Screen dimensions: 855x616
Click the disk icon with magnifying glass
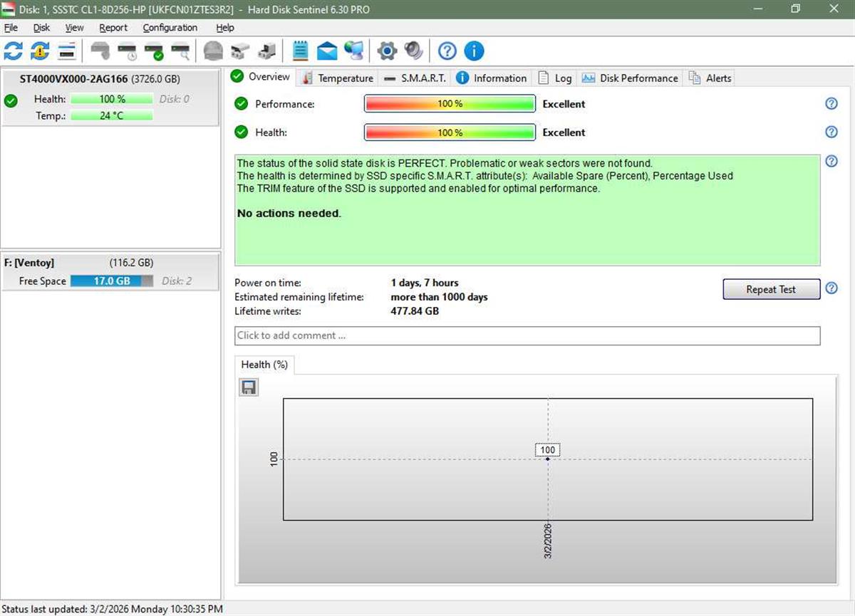[181, 51]
